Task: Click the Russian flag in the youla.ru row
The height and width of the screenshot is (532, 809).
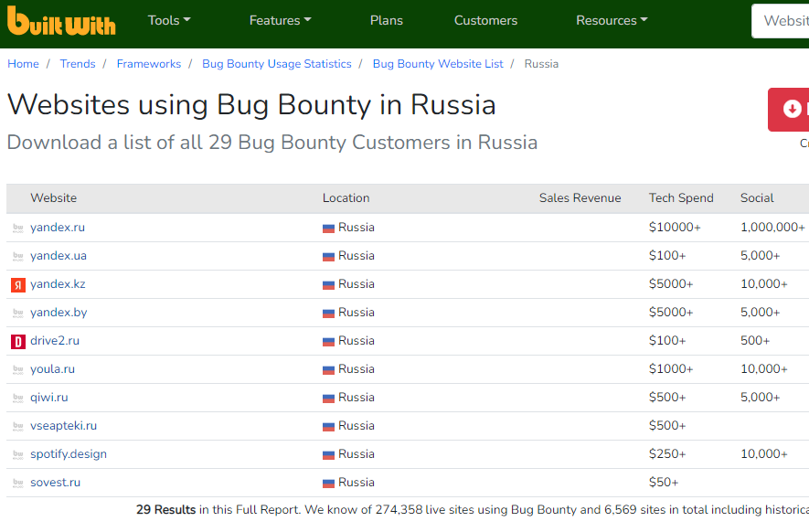Action: point(329,370)
